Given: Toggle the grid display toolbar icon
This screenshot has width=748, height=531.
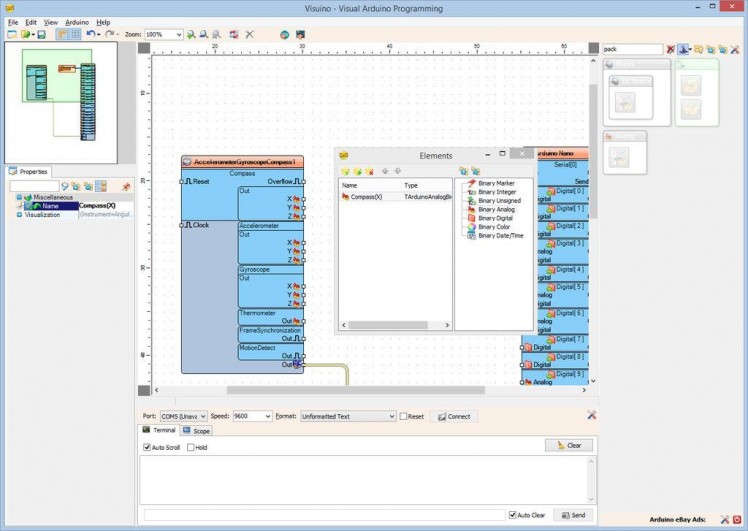Looking at the screenshot, I should tap(75, 34).
